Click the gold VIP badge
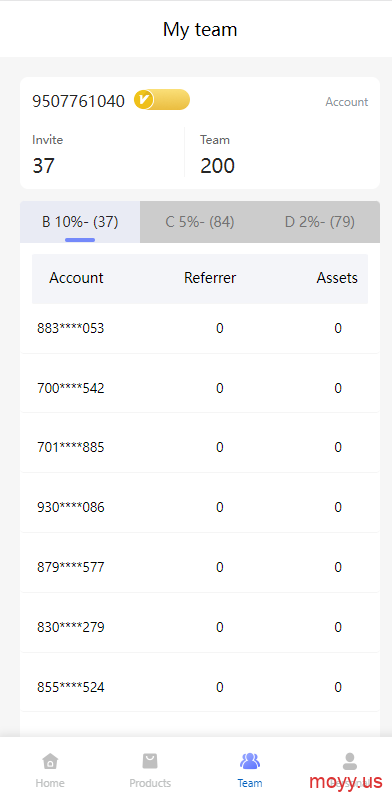Viewport: 392px width, 796px height. 162,100
